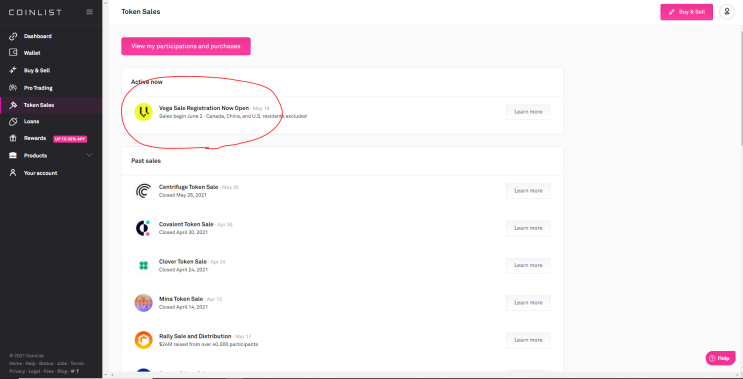Open the Covalent Token Sale title
Screen dimensions: 743x379
186,224
